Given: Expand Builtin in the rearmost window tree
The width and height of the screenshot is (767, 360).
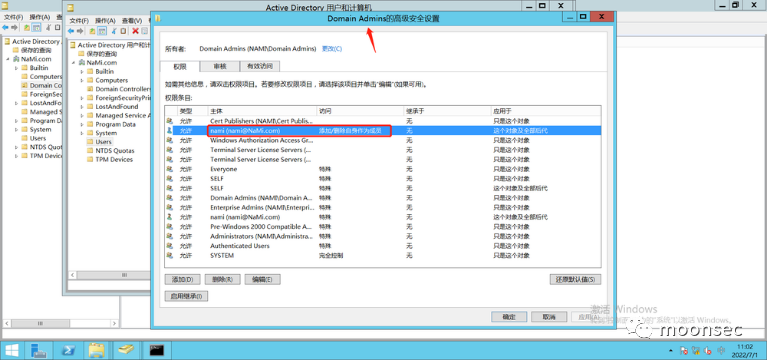Looking at the screenshot, I should 16,68.
